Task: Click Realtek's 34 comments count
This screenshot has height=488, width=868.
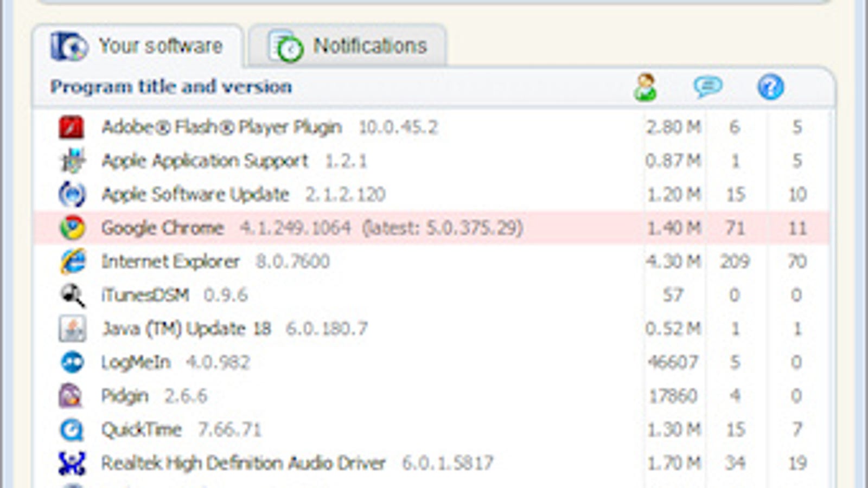Action: click(735, 463)
